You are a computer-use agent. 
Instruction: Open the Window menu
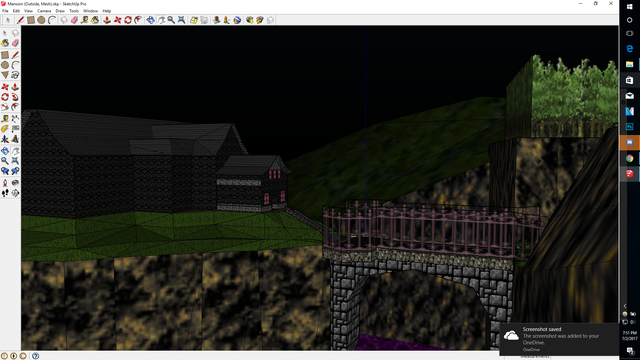91,11
